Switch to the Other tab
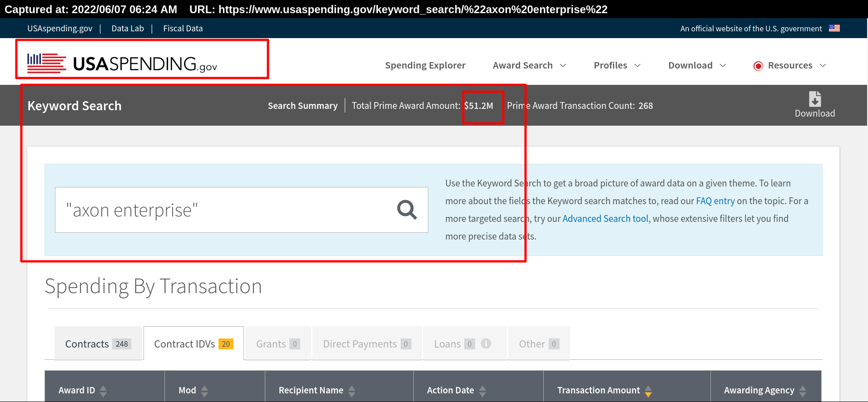Image resolution: width=868 pixels, height=402 pixels. (539, 343)
